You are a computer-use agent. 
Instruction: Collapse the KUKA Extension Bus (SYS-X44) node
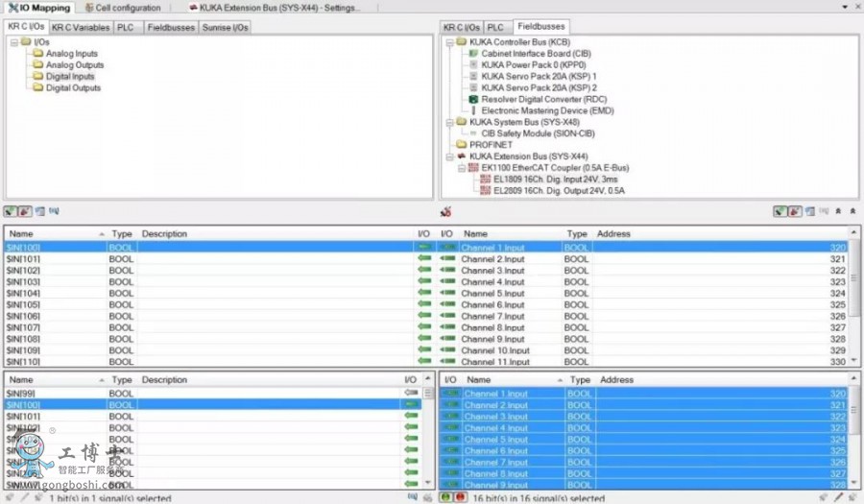(x=449, y=156)
